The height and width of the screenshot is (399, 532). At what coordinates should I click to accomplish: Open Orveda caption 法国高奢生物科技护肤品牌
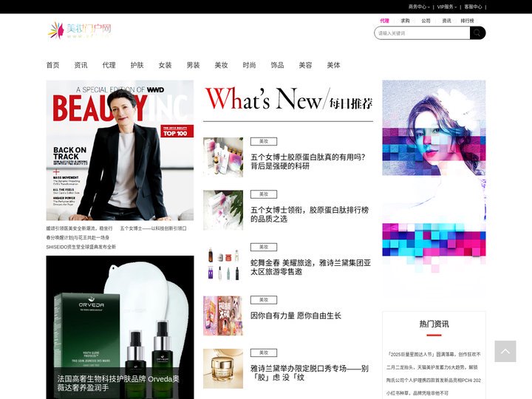[x=118, y=383]
